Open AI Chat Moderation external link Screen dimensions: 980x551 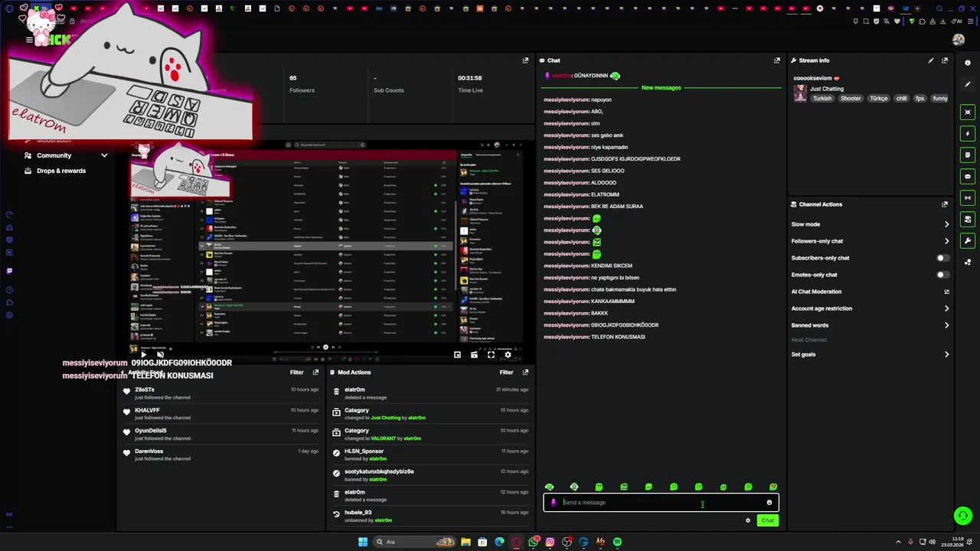946,292
